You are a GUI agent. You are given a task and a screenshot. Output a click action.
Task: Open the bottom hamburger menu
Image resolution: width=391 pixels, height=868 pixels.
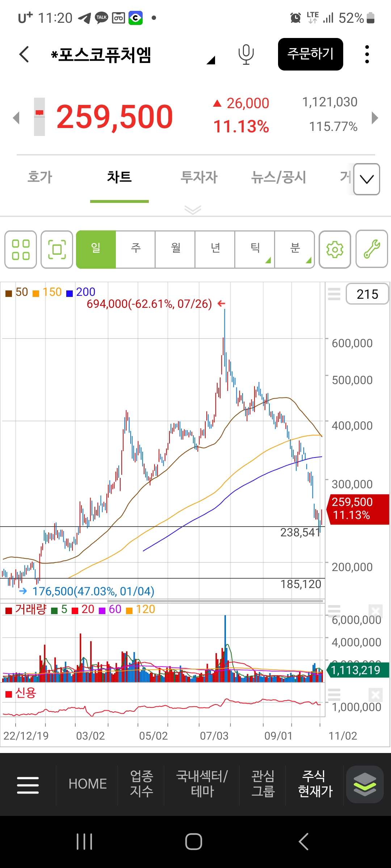tap(28, 785)
